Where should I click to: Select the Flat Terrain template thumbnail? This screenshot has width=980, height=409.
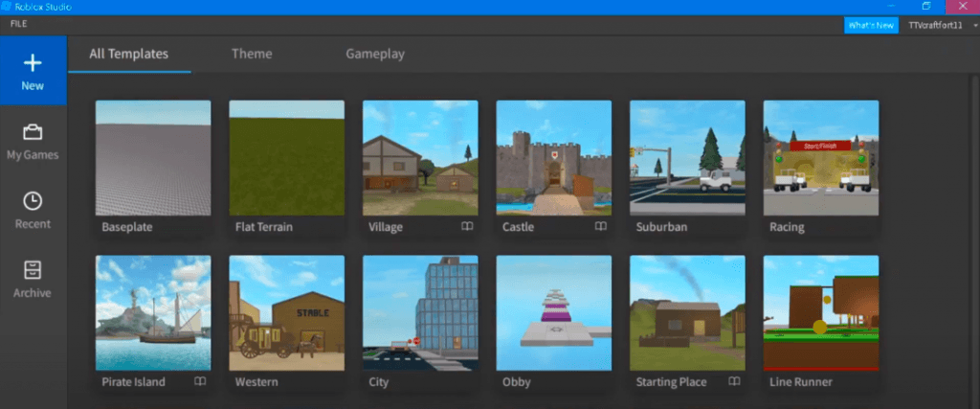coord(287,158)
